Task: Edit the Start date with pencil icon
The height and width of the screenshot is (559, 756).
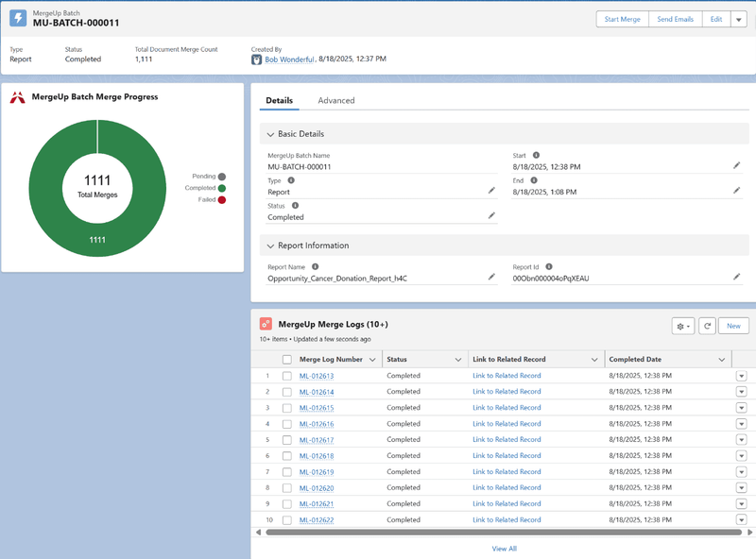Action: pyautogui.click(x=736, y=165)
